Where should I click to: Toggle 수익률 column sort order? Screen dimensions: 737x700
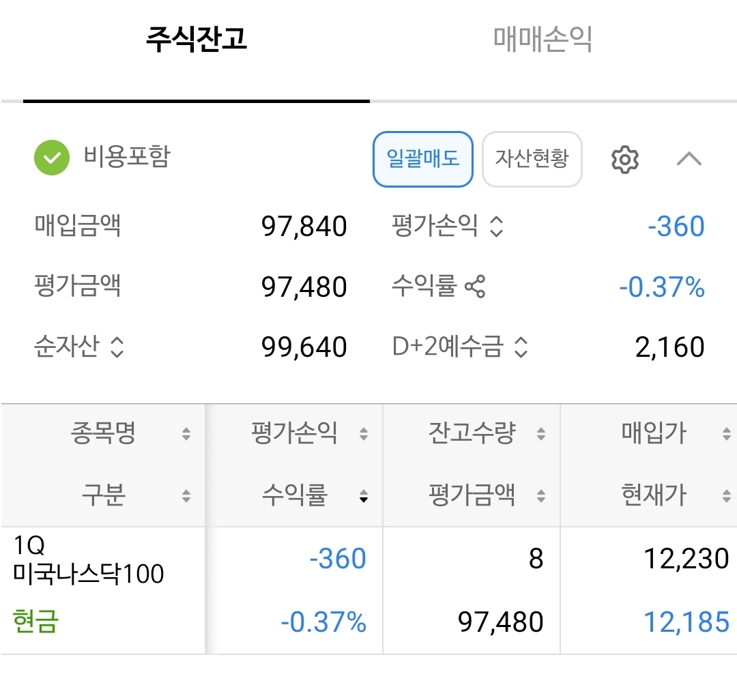pos(364,497)
